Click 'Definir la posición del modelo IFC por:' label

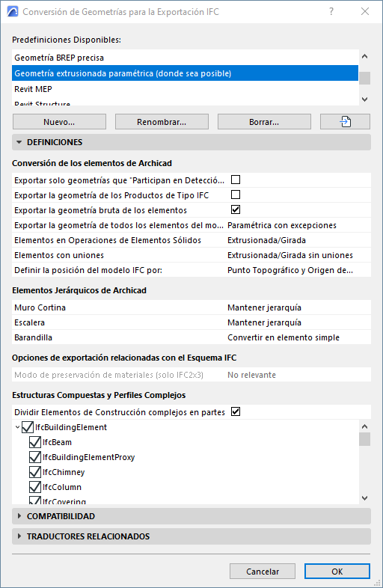point(88,270)
